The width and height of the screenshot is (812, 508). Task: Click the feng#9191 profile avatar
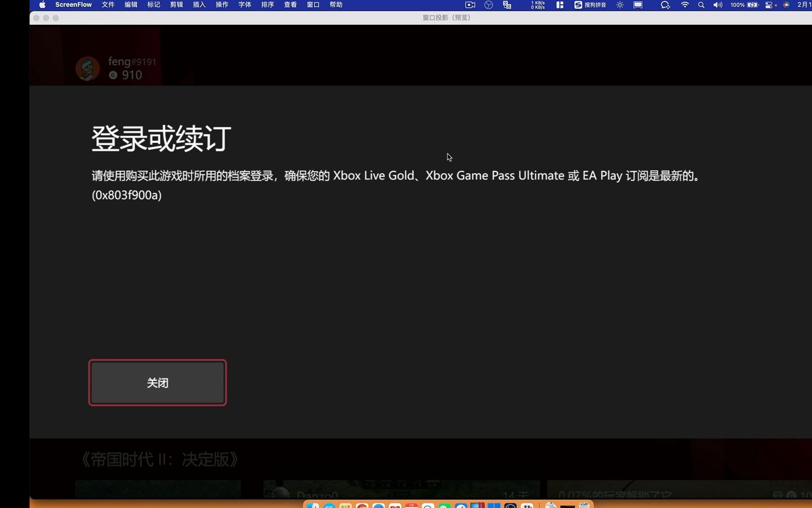coord(87,68)
